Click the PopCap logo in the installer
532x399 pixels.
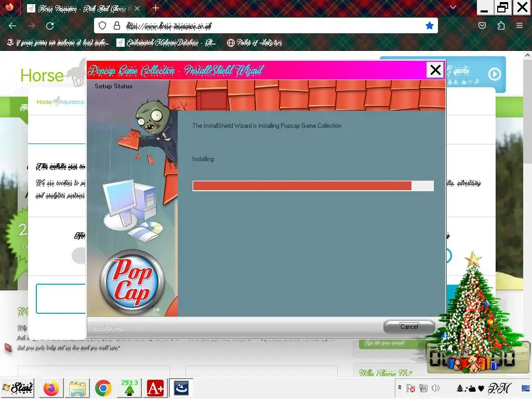click(132, 282)
